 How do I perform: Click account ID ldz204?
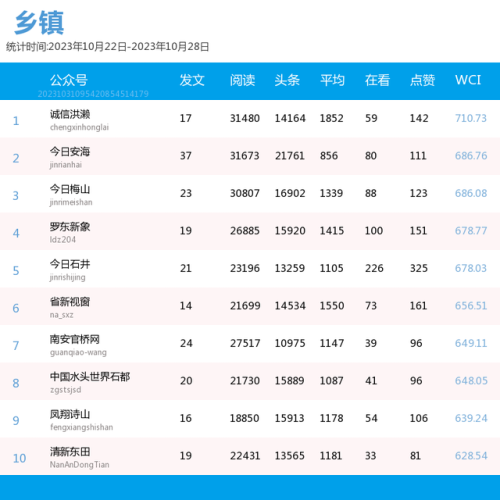point(63,240)
